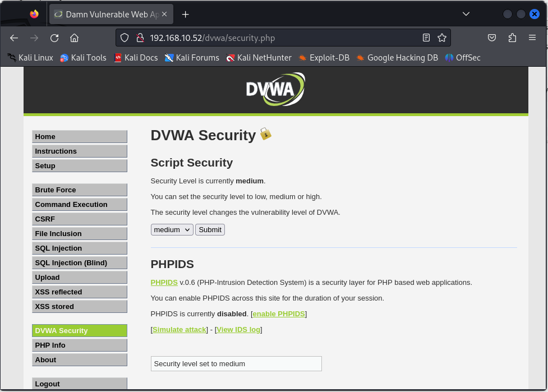Click the Security level set to medium message
The width and height of the screenshot is (548, 392).
236,364
